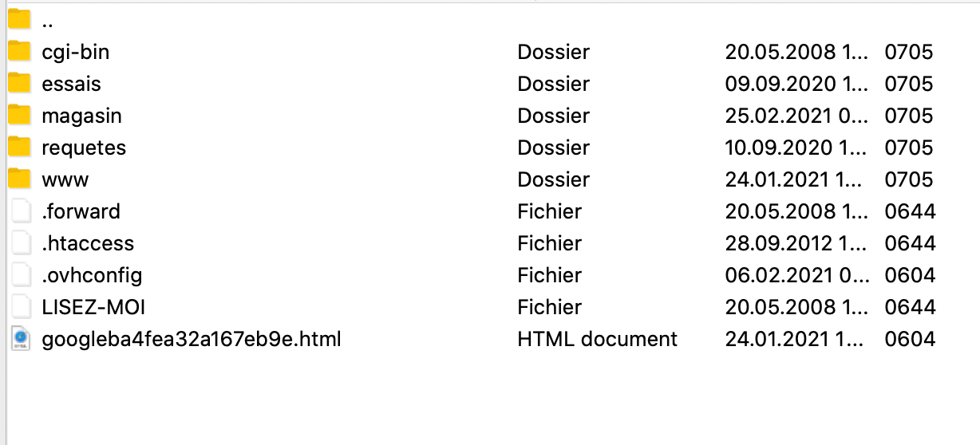Image resolution: width=980 pixels, height=445 pixels.
Task: Select the LISEZ-MOI file icon
Action: tap(21, 307)
